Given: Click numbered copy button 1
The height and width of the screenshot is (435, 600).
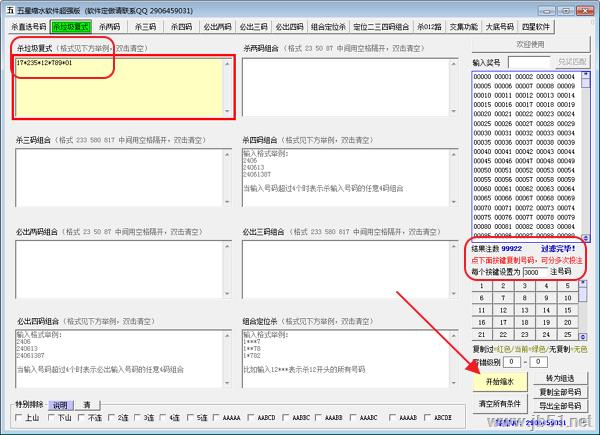Looking at the screenshot, I should coord(481,286).
